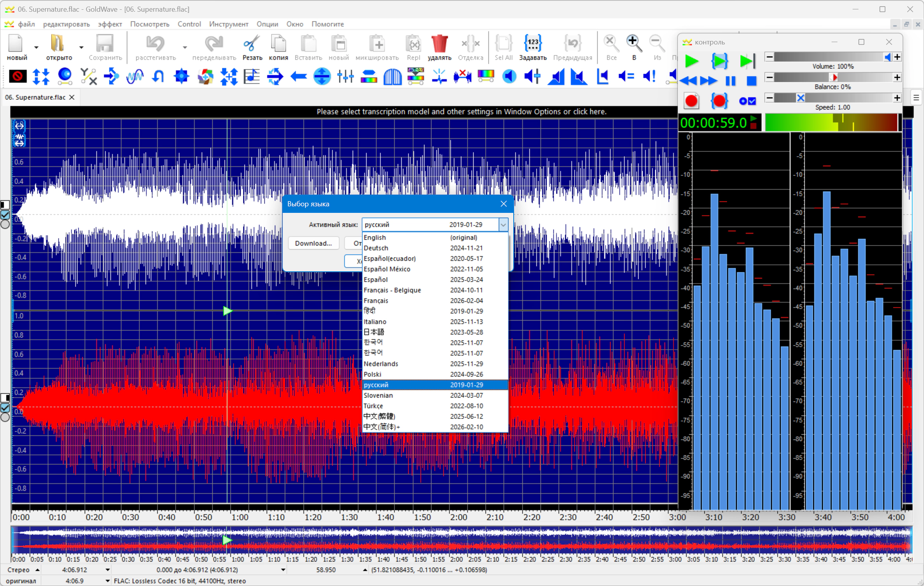Click the Stop square playback button
The height and width of the screenshot is (586, 924).
pos(751,81)
